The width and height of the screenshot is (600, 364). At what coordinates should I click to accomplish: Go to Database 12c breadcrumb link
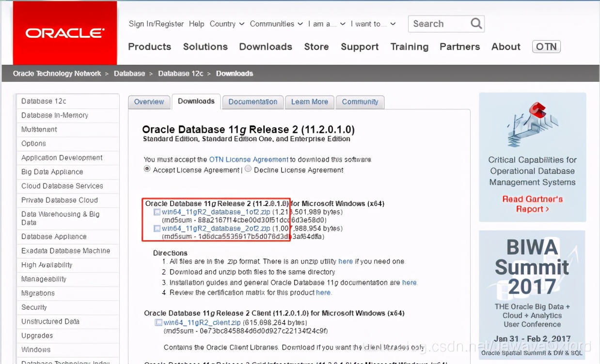(181, 74)
